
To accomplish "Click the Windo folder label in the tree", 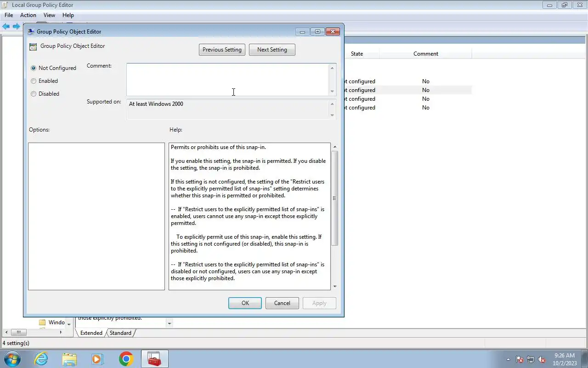I will [x=57, y=322].
